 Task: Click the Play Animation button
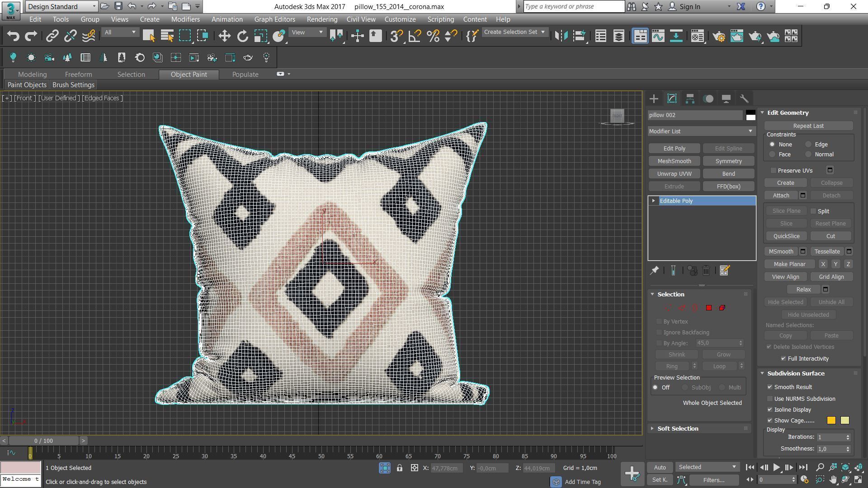click(x=776, y=467)
